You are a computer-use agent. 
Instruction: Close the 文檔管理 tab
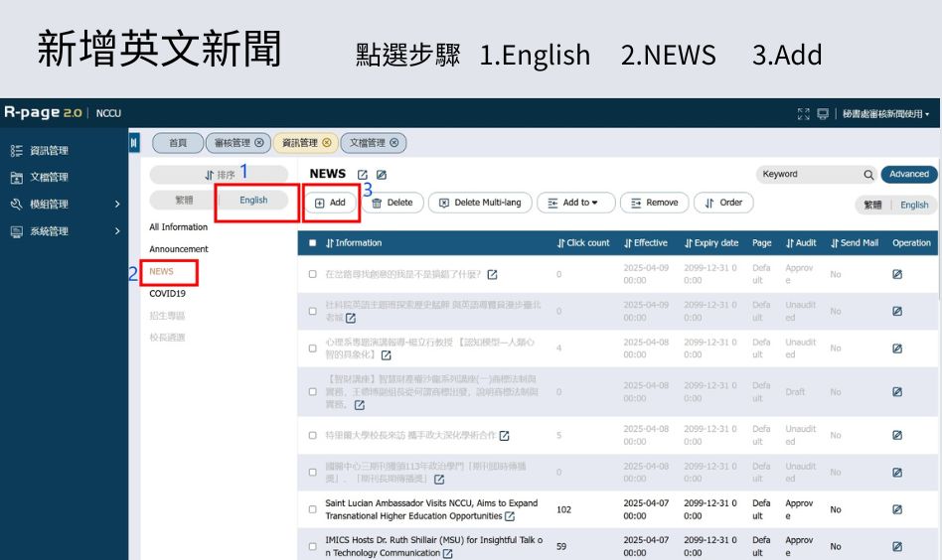[x=394, y=143]
